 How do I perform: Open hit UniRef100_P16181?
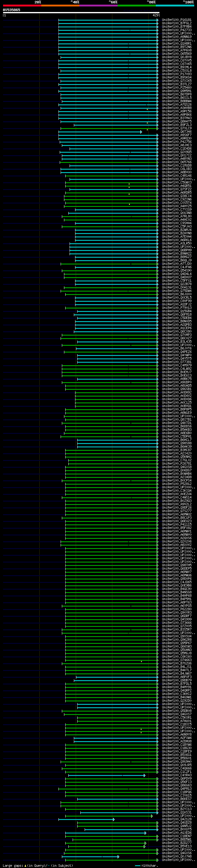coord(176,20)
